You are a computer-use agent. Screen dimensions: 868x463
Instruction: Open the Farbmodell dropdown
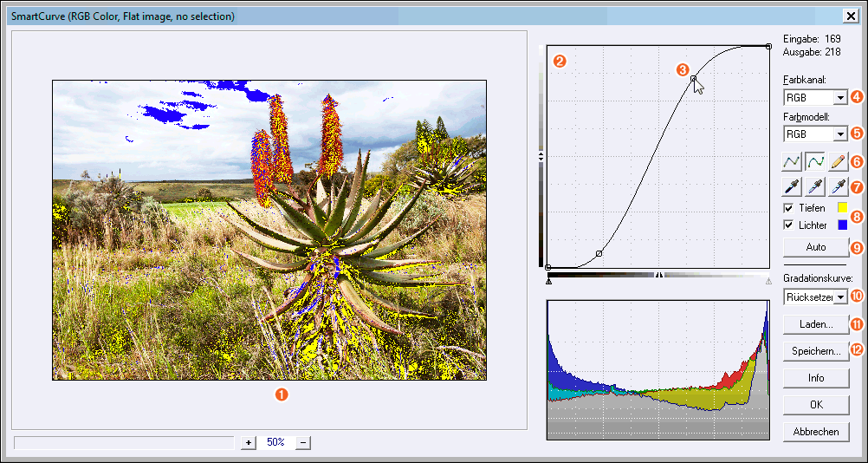(x=839, y=134)
